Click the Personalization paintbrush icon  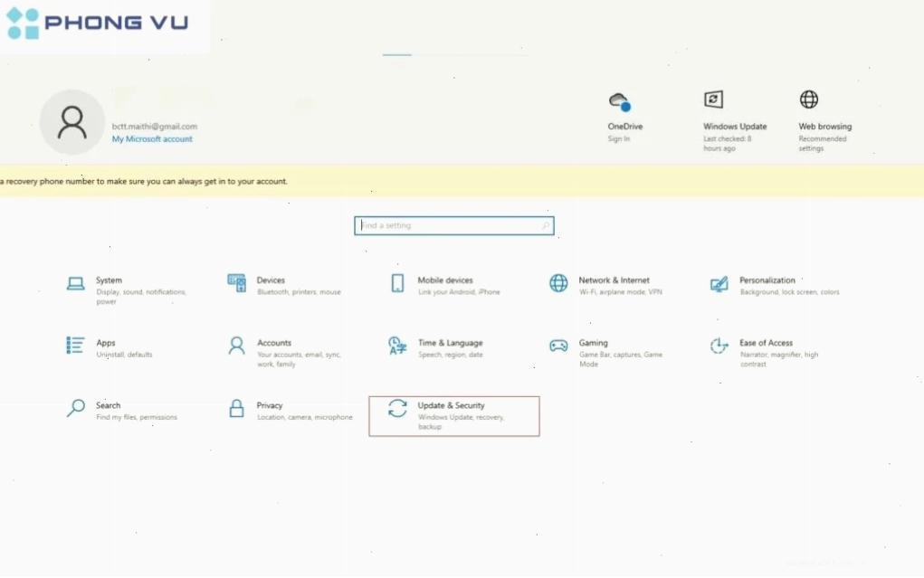click(x=719, y=284)
